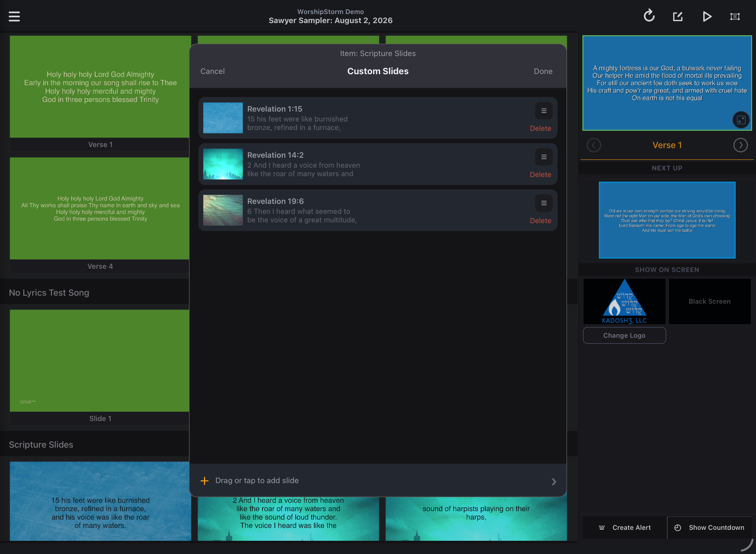The image size is (756, 554).
Task: Go to previous slide with left arrow
Action: [x=594, y=145]
